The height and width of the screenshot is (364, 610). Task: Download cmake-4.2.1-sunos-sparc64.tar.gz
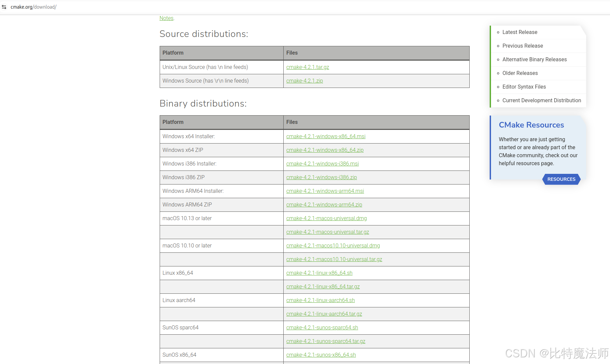326,341
